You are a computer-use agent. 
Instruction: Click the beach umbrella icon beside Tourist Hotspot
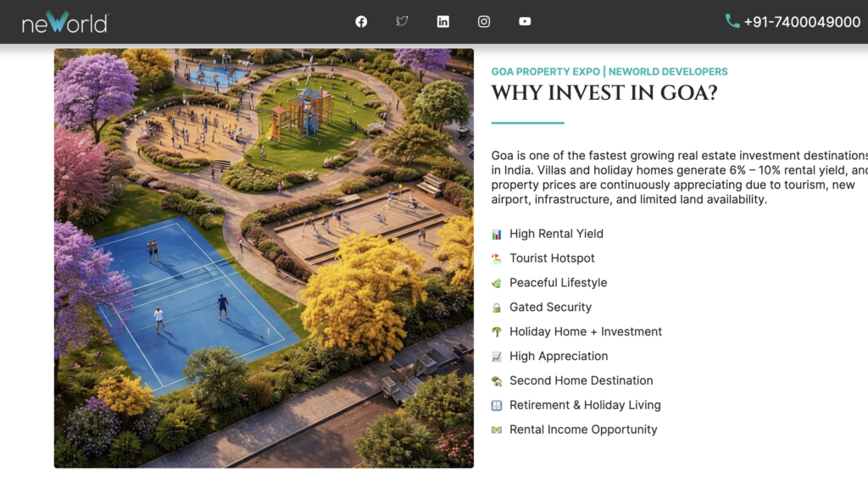pyautogui.click(x=497, y=258)
